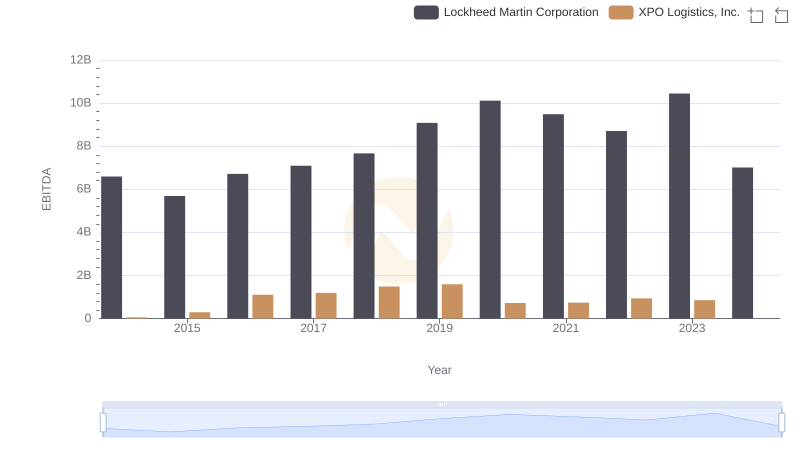Click the 2021 x-axis label
Screen dimensions: 800x461
pyautogui.click(x=566, y=328)
